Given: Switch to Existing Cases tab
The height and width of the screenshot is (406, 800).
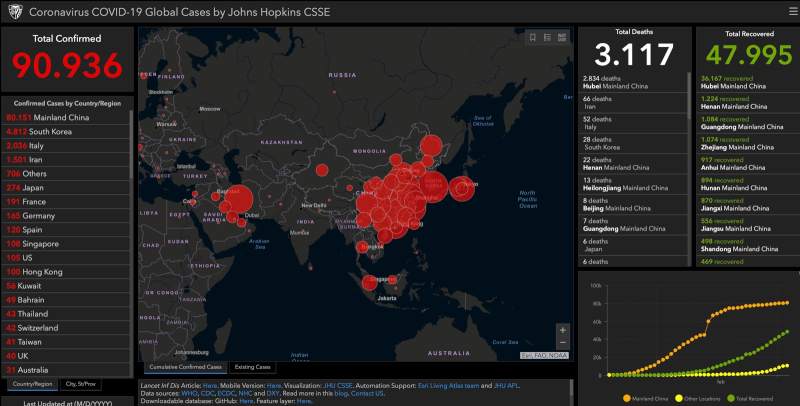Looking at the screenshot, I should point(252,367).
